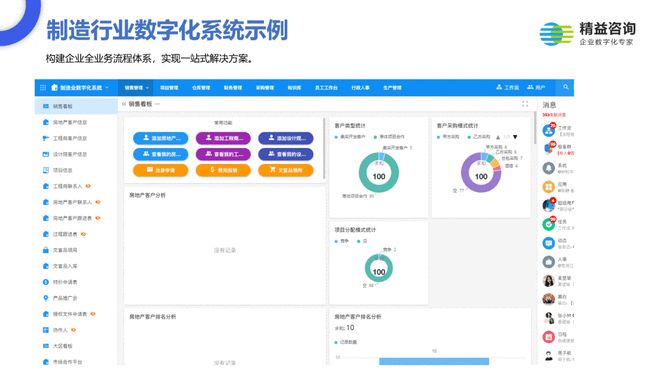Switch to 财务管理 top menu

[233, 88]
